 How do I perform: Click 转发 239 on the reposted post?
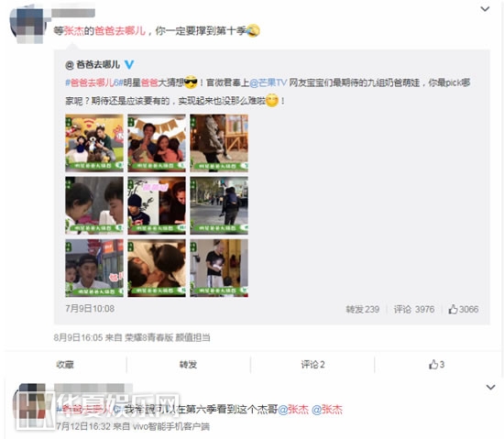(363, 309)
